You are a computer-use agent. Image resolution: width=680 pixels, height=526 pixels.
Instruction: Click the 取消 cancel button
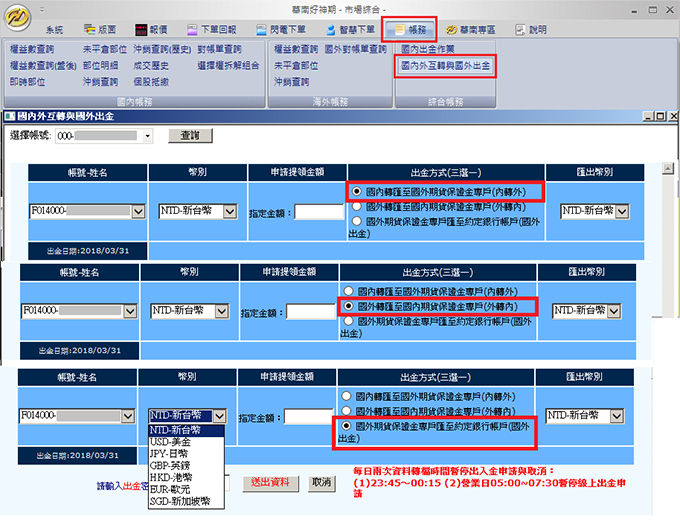(322, 483)
